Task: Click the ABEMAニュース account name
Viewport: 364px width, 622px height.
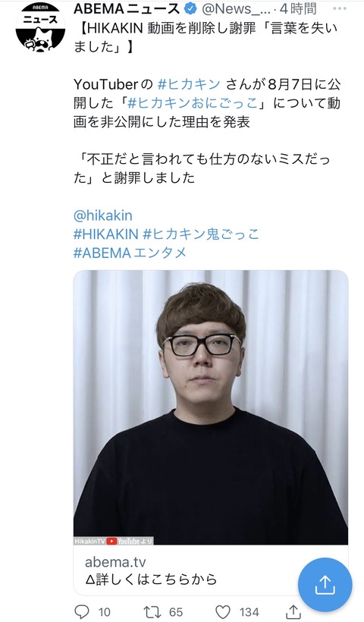Action: pyautogui.click(x=127, y=9)
